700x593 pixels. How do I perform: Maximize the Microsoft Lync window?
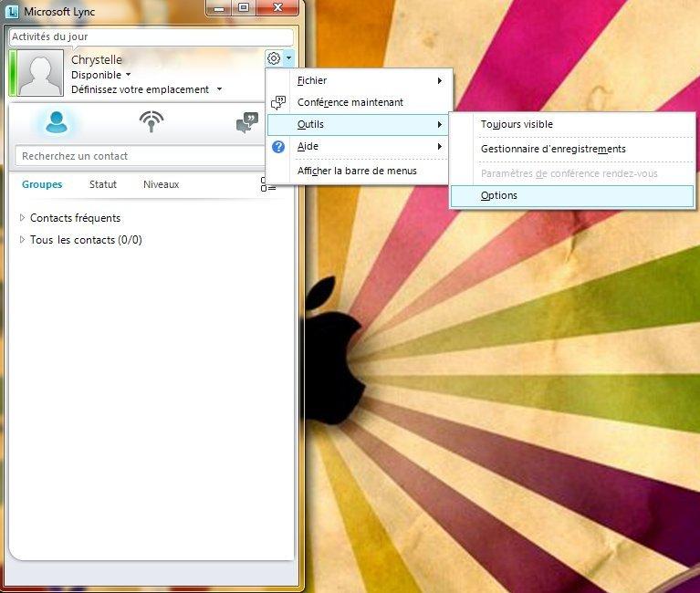pos(244,8)
